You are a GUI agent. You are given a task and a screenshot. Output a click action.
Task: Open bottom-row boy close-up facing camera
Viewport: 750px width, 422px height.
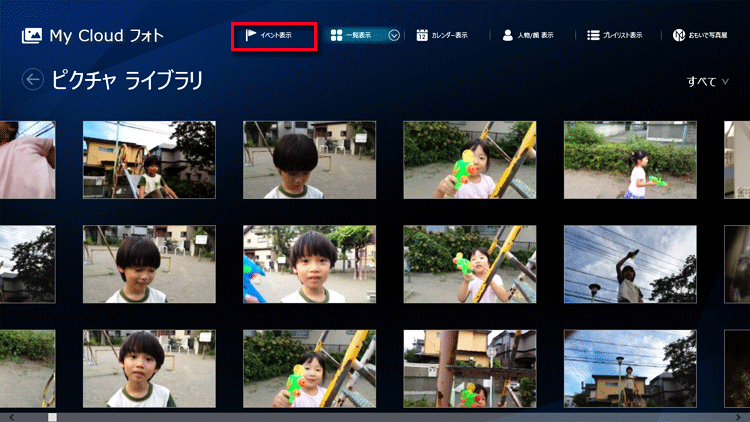pyautogui.click(x=149, y=368)
